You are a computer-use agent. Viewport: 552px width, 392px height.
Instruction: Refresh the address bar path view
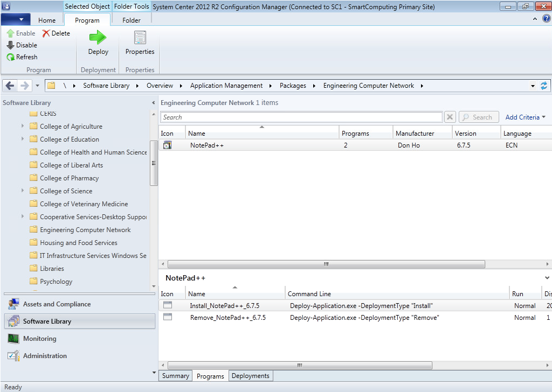[544, 86]
